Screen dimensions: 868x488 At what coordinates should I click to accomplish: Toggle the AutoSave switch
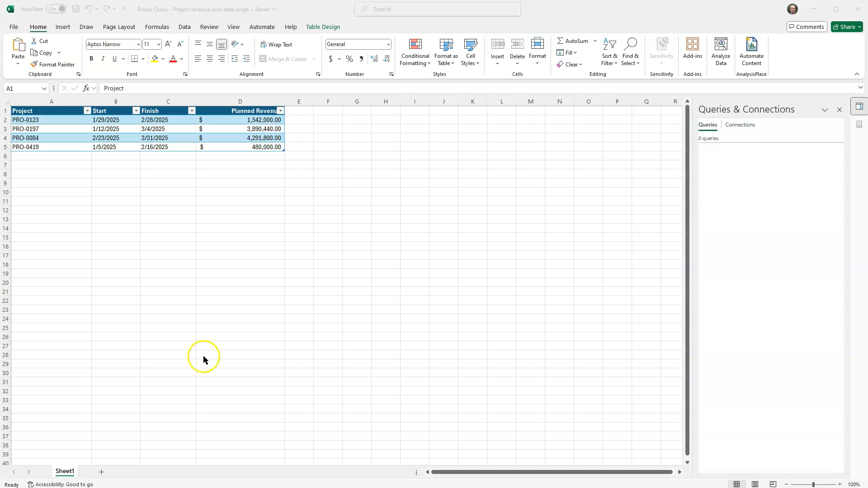(57, 9)
